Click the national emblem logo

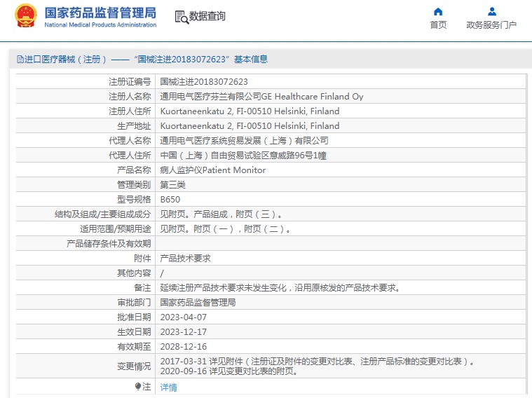pyautogui.click(x=25, y=15)
